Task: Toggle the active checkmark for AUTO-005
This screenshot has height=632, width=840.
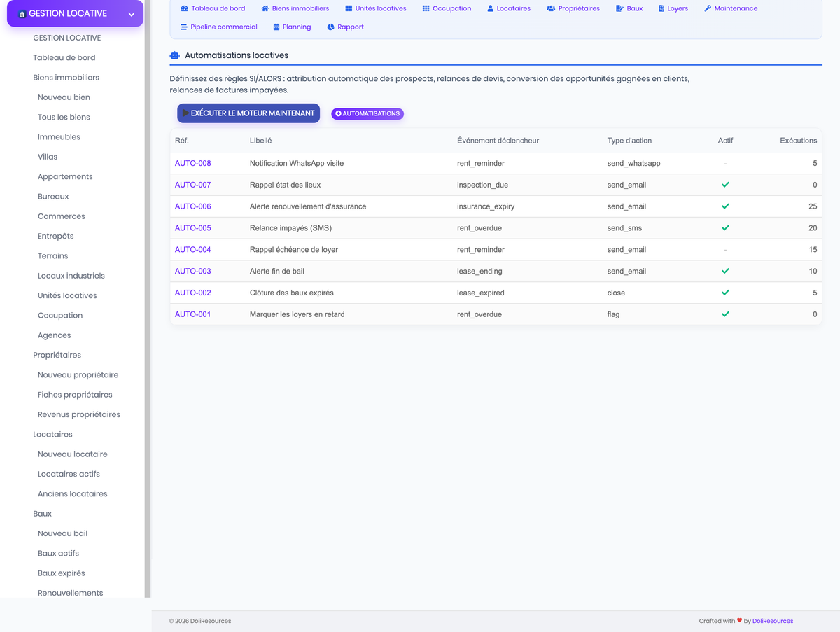Action: (x=725, y=228)
